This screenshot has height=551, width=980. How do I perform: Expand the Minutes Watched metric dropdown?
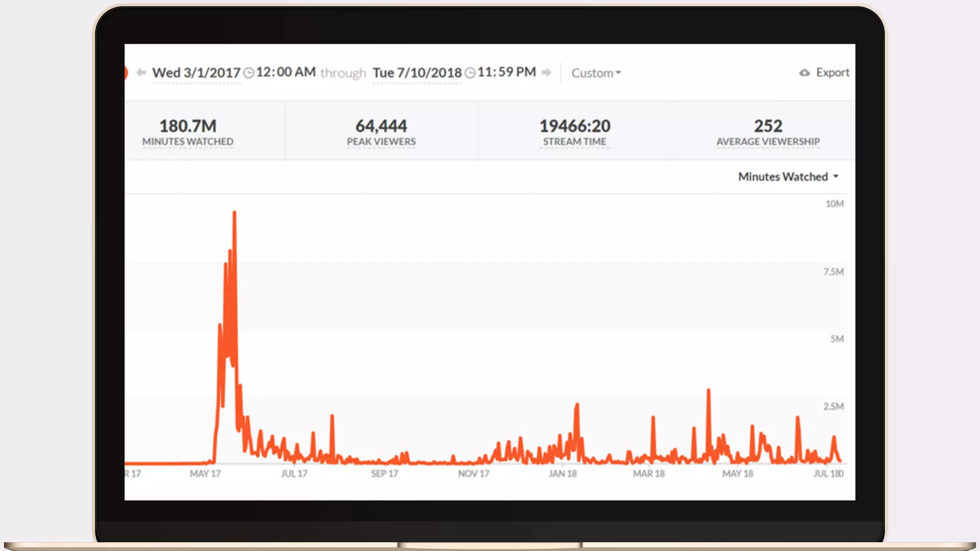(783, 177)
